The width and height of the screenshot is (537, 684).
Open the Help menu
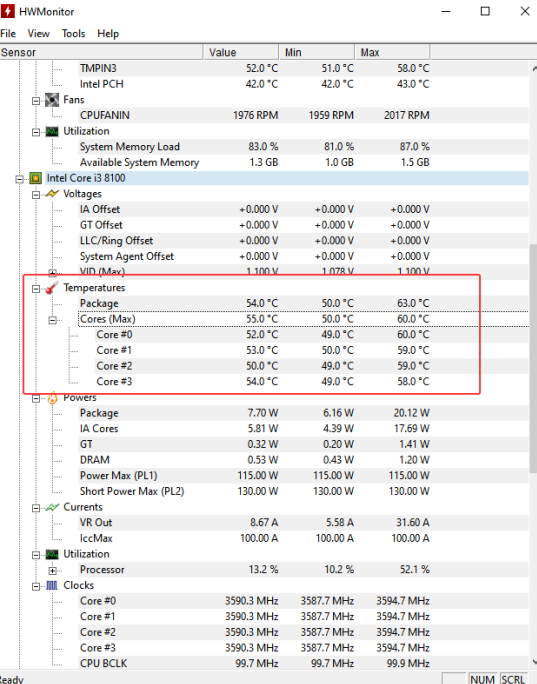[108, 34]
